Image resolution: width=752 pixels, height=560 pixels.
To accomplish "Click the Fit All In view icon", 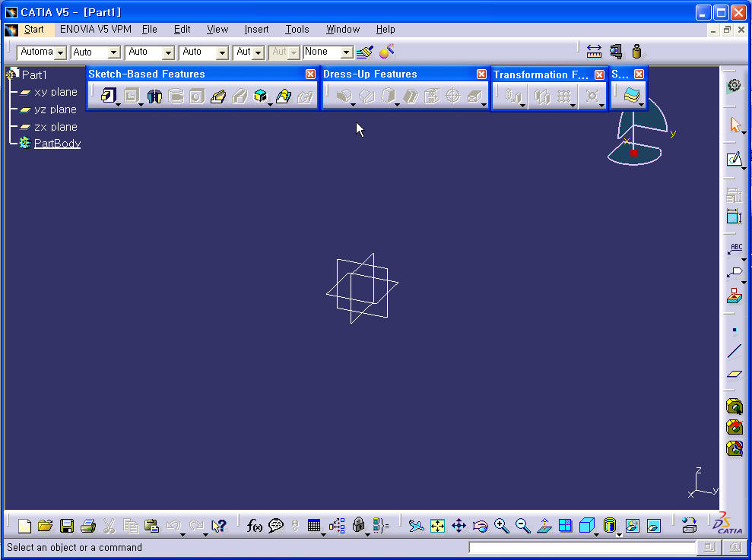I will click(437, 526).
